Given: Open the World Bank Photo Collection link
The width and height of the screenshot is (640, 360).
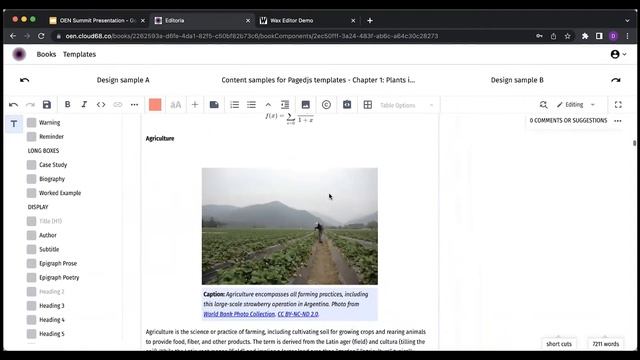Looking at the screenshot, I should click(x=239, y=314).
